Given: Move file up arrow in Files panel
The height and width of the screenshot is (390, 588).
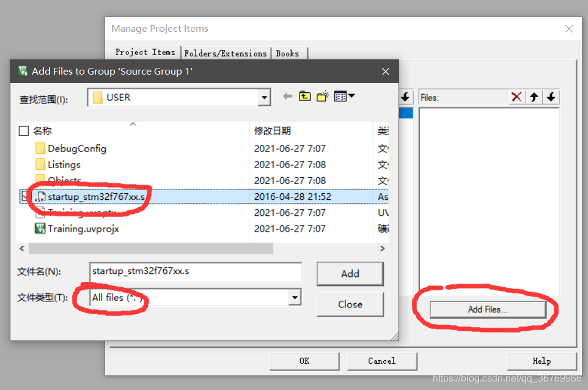Looking at the screenshot, I should click(x=534, y=98).
